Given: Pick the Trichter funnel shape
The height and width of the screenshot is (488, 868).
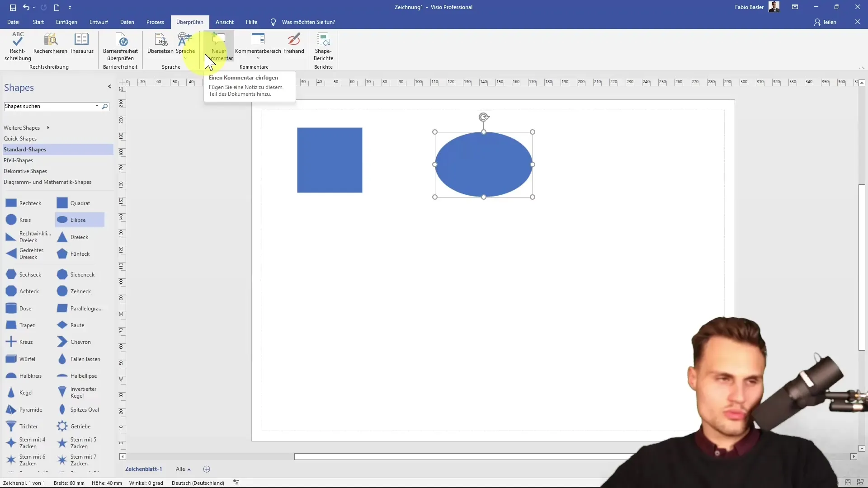Looking at the screenshot, I should click(x=22, y=427).
